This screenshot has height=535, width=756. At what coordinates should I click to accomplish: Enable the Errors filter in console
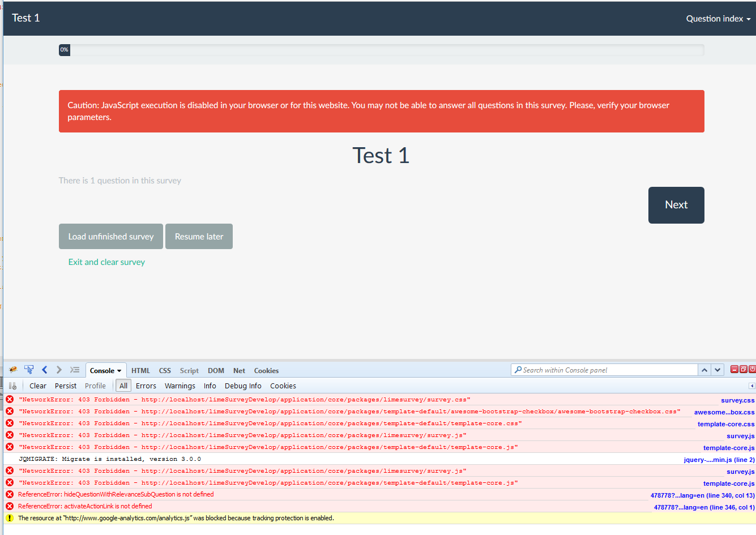pyautogui.click(x=146, y=386)
